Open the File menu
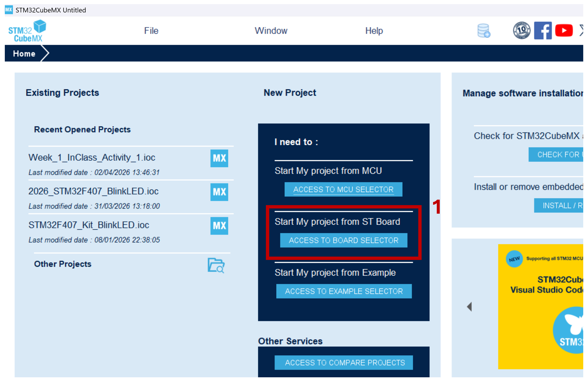The width and height of the screenshot is (588, 381). click(x=151, y=31)
